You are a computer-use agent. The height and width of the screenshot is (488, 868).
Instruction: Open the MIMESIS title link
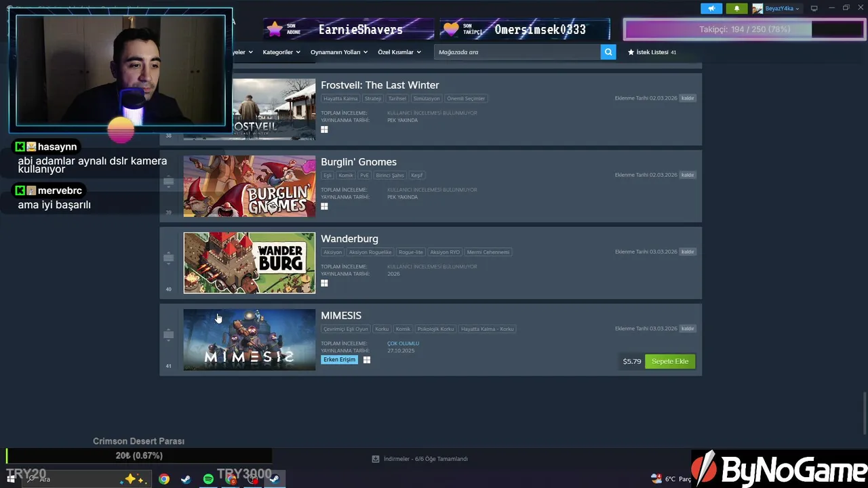click(341, 315)
